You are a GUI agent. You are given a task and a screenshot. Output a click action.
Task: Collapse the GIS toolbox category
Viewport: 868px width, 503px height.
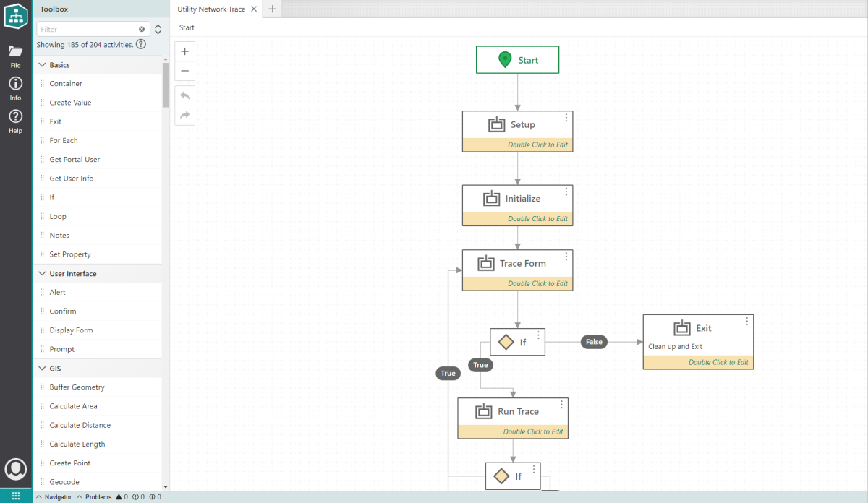[x=42, y=369]
